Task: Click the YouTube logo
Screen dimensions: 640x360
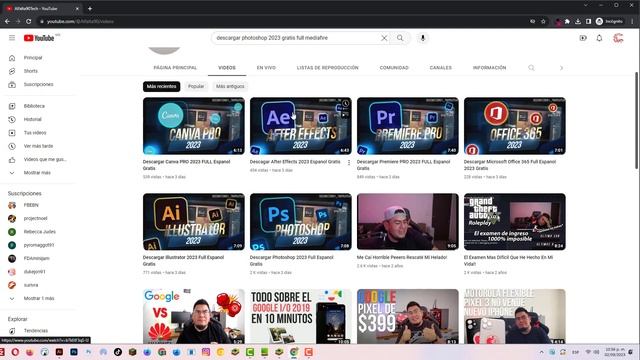Action: coord(39,38)
